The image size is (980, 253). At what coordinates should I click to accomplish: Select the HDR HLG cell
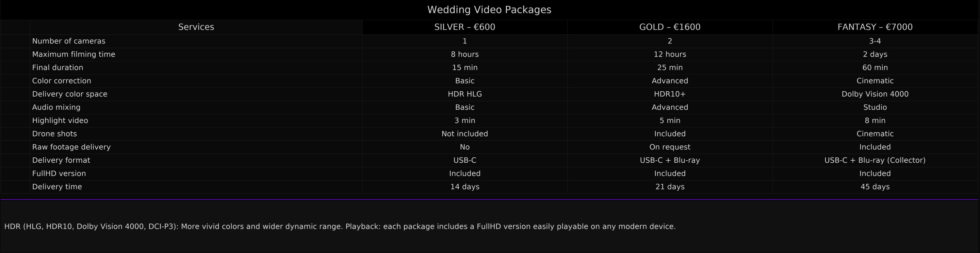(465, 94)
